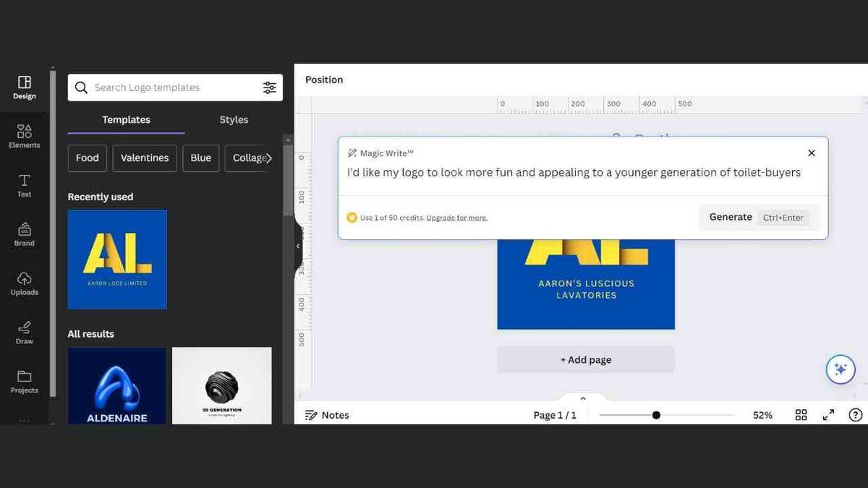Image resolution: width=868 pixels, height=488 pixels.
Task: Click the zoom slider handle
Action: 656,415
